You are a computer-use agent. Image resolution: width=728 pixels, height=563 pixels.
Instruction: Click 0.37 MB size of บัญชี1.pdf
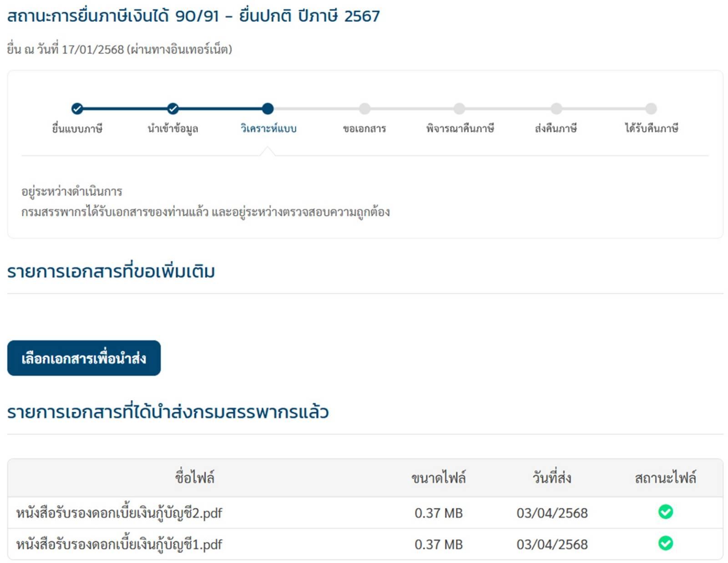[x=439, y=544]
